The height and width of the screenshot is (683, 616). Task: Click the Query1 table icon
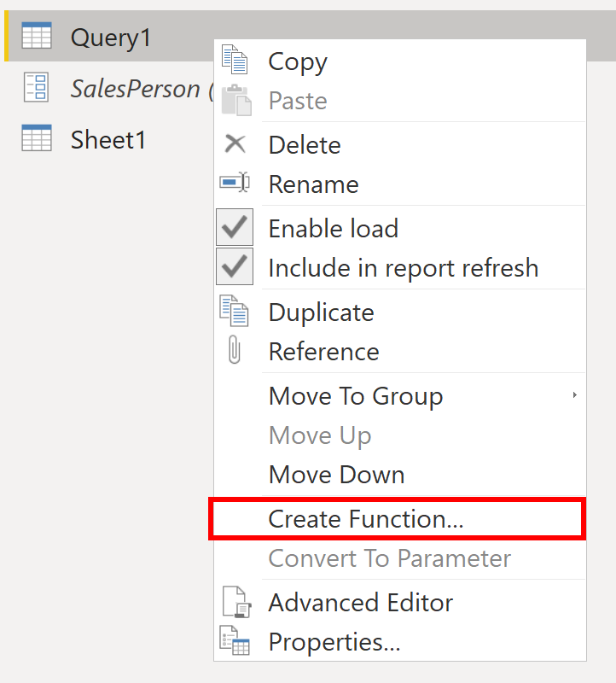37,36
